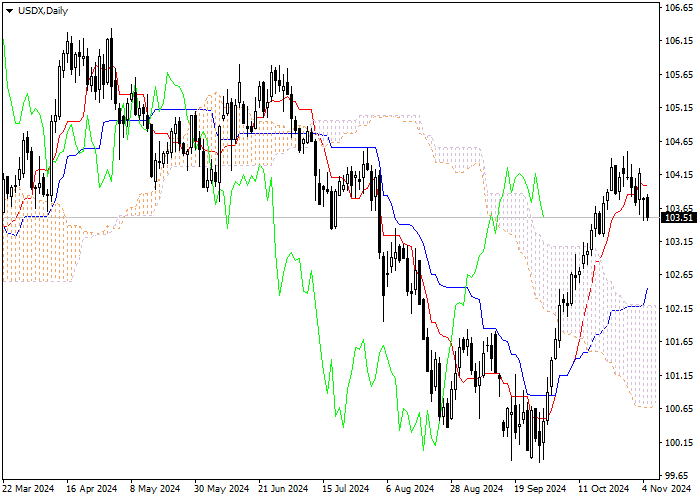This screenshot has height=500, width=700.
Task: Click the USDX,Daily chart title
Action: pos(43,11)
